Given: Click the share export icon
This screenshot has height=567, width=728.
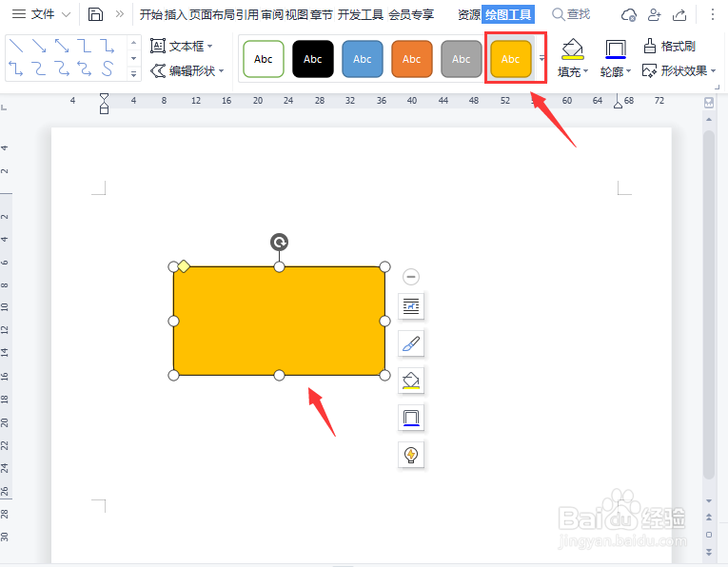Looking at the screenshot, I should [679, 15].
